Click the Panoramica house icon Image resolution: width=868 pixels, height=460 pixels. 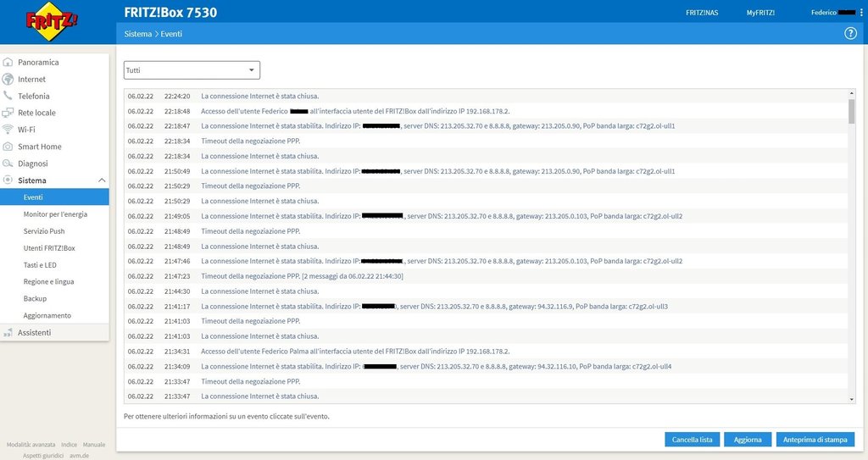pyautogui.click(x=8, y=62)
